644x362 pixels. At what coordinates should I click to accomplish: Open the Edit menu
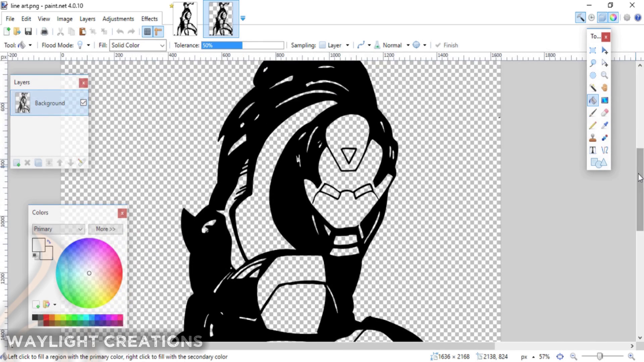(26, 19)
